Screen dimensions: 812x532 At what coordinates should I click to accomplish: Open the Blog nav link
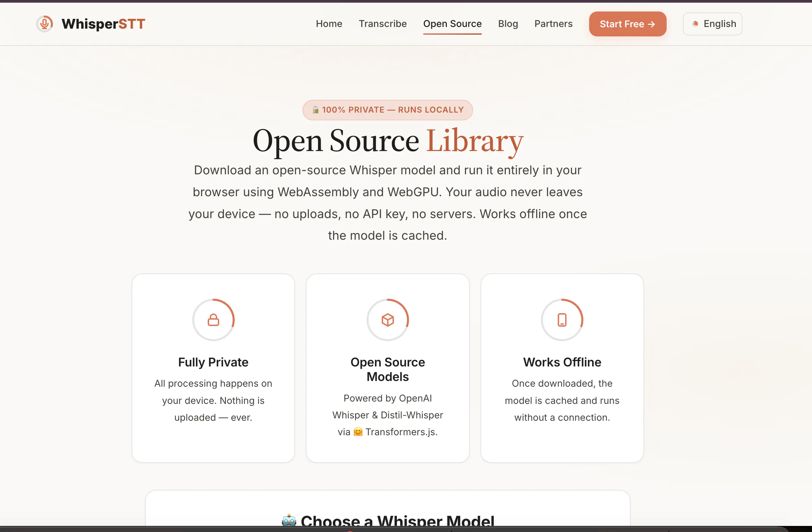pyautogui.click(x=508, y=24)
